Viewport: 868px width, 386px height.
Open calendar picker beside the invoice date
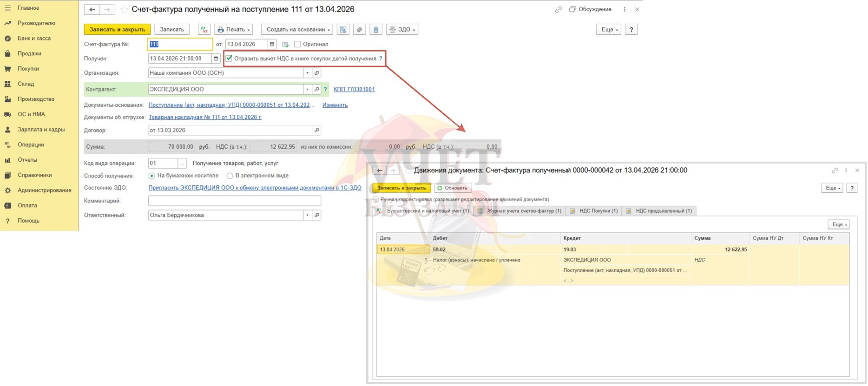272,45
